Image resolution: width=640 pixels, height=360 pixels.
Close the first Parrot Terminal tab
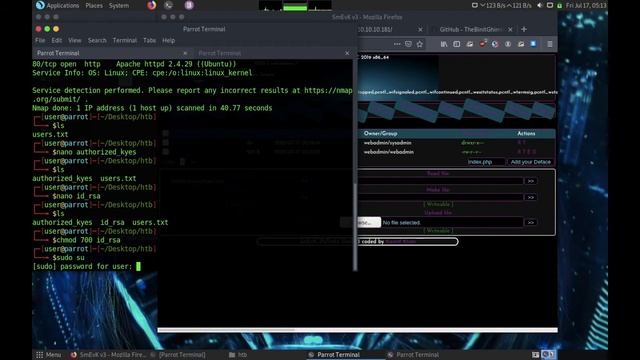pos(185,53)
